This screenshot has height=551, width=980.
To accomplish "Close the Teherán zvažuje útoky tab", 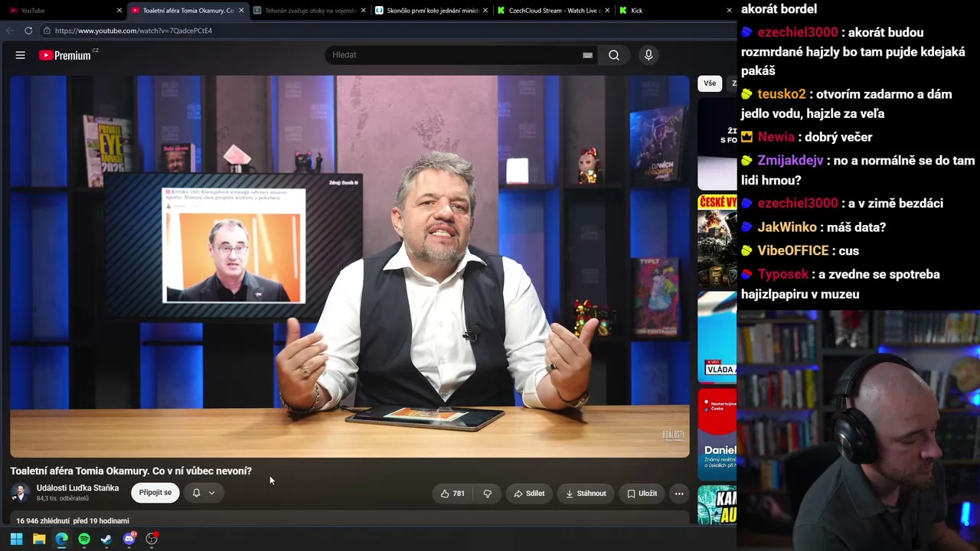I will pos(363,11).
